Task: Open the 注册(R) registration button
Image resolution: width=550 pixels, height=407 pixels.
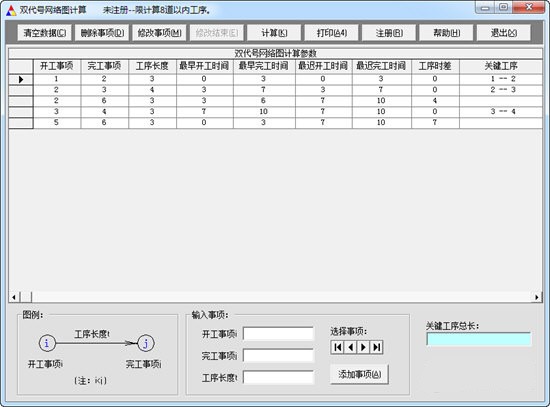Action: 389,33
